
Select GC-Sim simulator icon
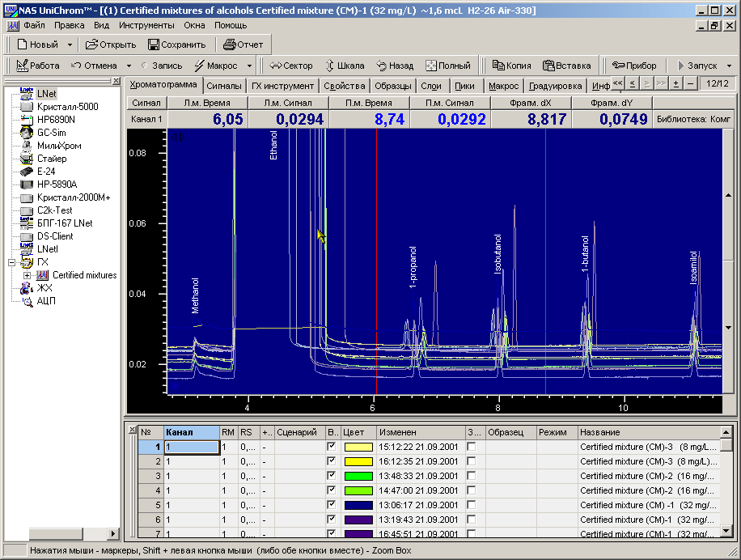click(27, 133)
